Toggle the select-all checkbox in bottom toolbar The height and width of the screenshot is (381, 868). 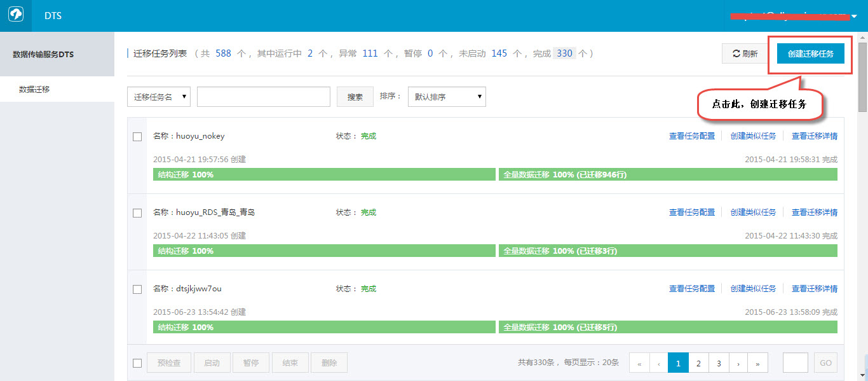(x=137, y=363)
